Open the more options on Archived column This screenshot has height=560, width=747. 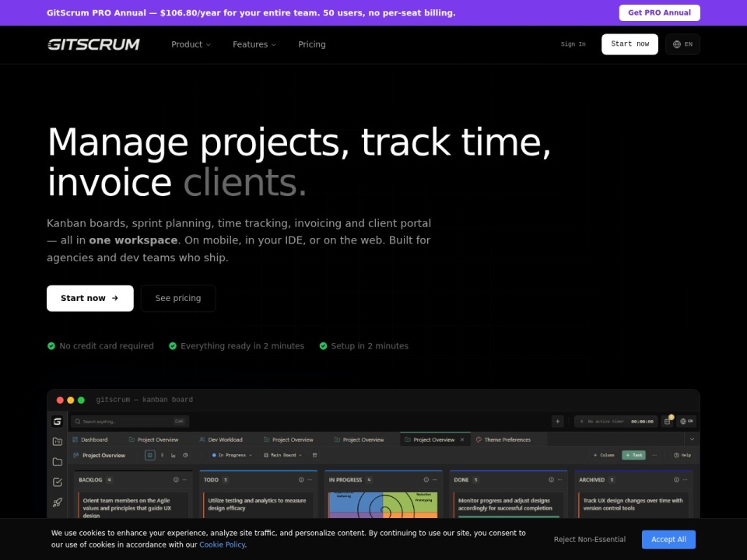685,480
